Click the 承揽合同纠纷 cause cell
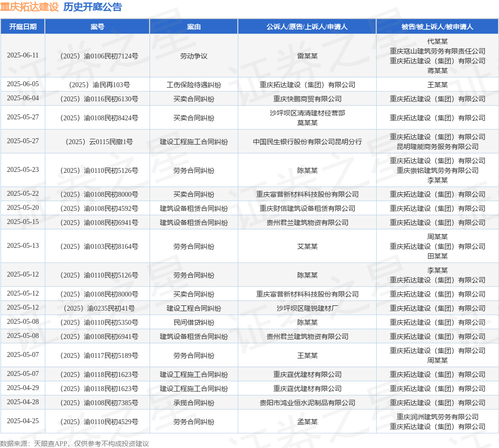499x448 pixels. pyautogui.click(x=194, y=403)
